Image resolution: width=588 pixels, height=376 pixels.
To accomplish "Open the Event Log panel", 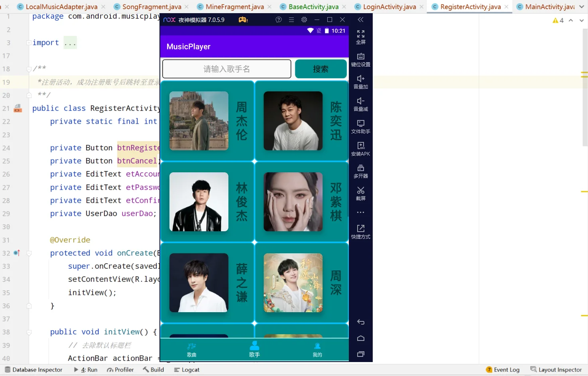I will pyautogui.click(x=503, y=370).
